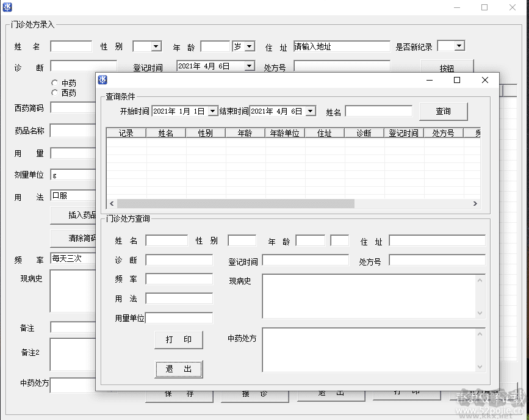Screen dimensions: 529x420
Task: Click the 登记时间 column header in the results table
Action: coord(403,133)
